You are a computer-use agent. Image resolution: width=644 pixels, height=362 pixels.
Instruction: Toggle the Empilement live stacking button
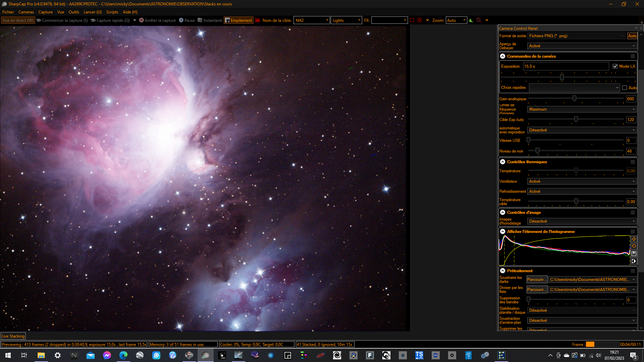238,20
